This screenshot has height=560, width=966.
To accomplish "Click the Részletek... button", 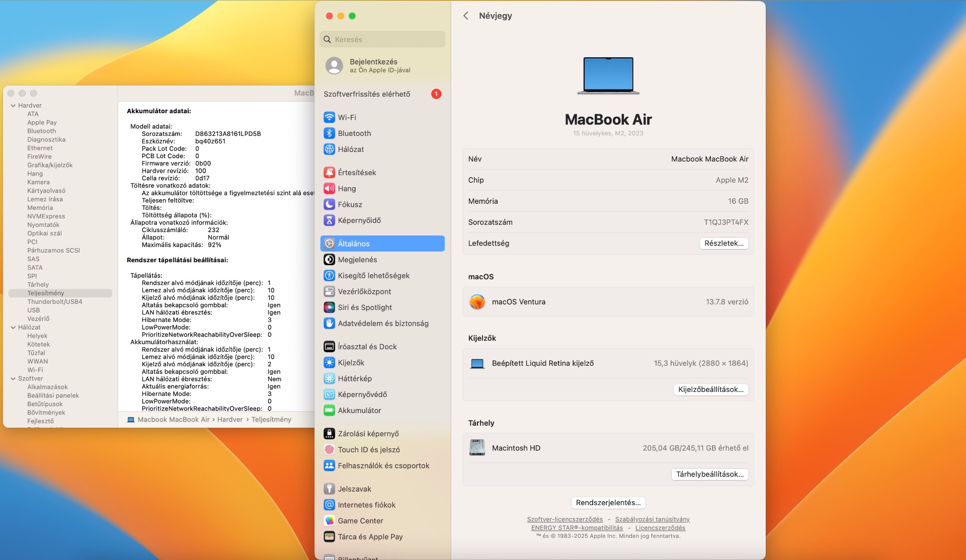I will pos(723,244).
